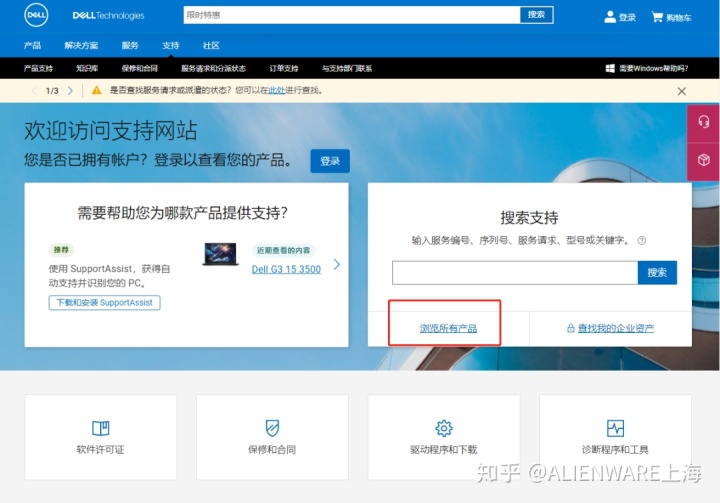This screenshot has height=503, width=720.
Task: Click the 1/3 notification counter
Action: click(52, 90)
